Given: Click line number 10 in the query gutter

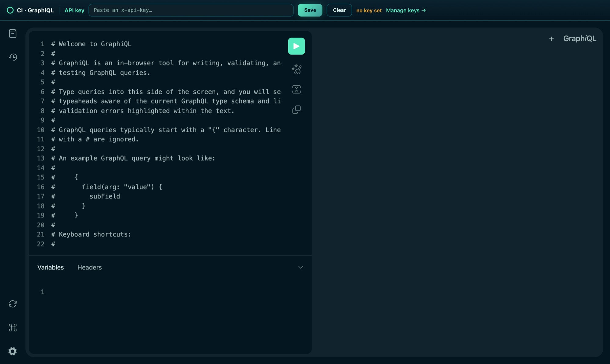Looking at the screenshot, I should [41, 130].
